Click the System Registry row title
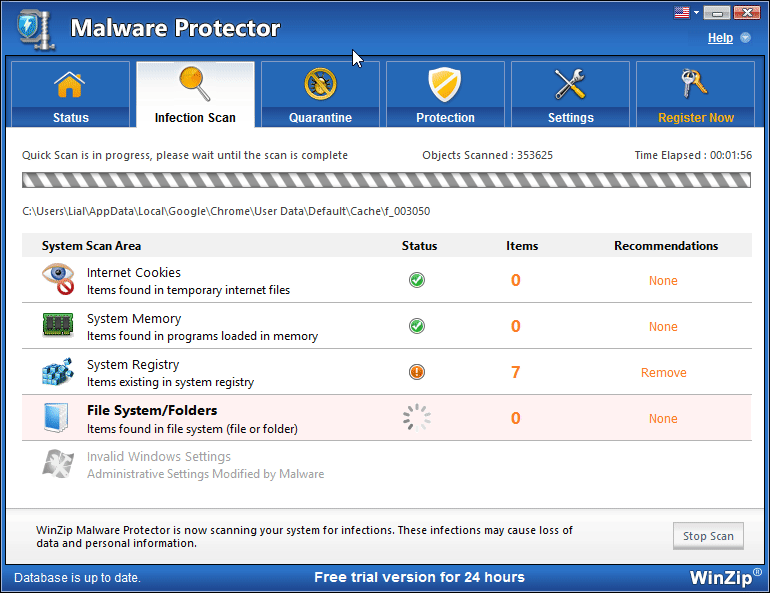Image resolution: width=770 pixels, height=593 pixels. tap(133, 365)
